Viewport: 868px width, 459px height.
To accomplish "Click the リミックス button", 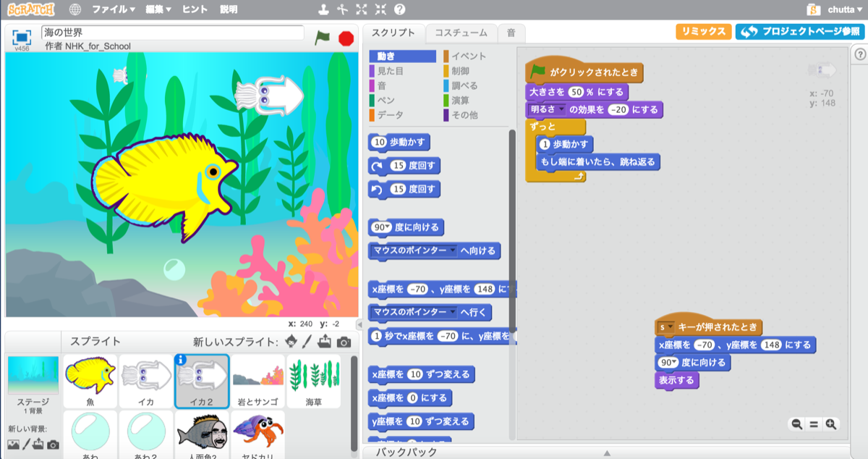I will click(703, 32).
